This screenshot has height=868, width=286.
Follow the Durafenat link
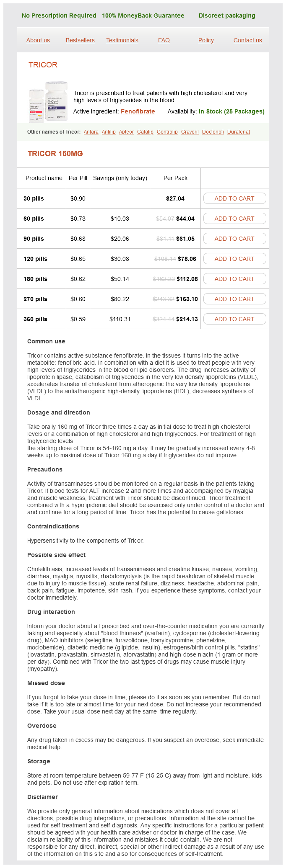[x=239, y=132]
